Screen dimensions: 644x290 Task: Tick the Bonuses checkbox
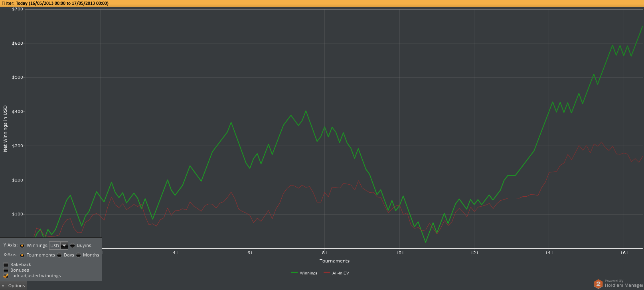point(6,270)
